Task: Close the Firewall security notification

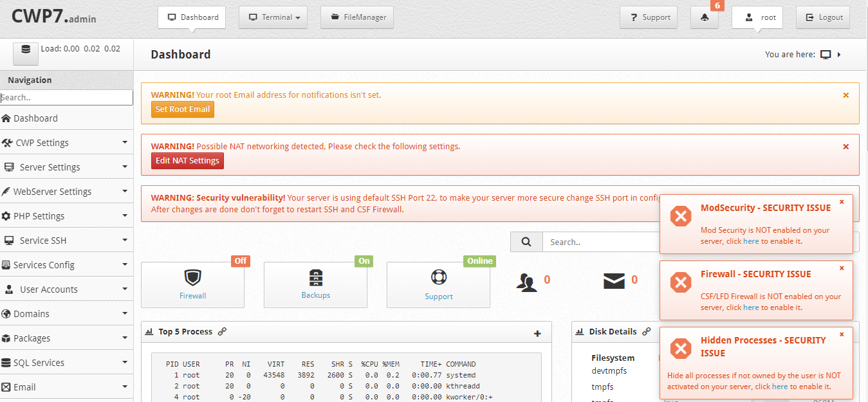Action: pyautogui.click(x=842, y=268)
